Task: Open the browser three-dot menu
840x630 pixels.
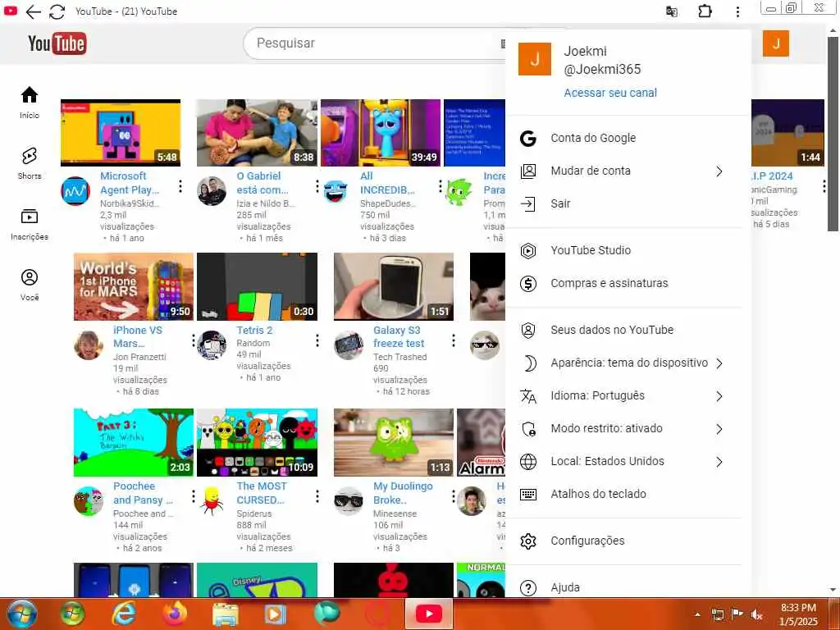Action: [737, 11]
